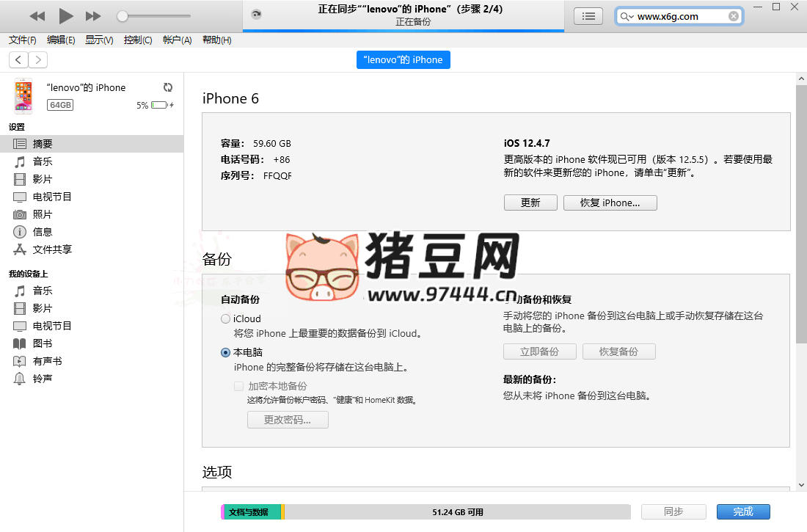807x532 pixels.
Task: Select the 本电脑 backup option
Action: tap(225, 352)
